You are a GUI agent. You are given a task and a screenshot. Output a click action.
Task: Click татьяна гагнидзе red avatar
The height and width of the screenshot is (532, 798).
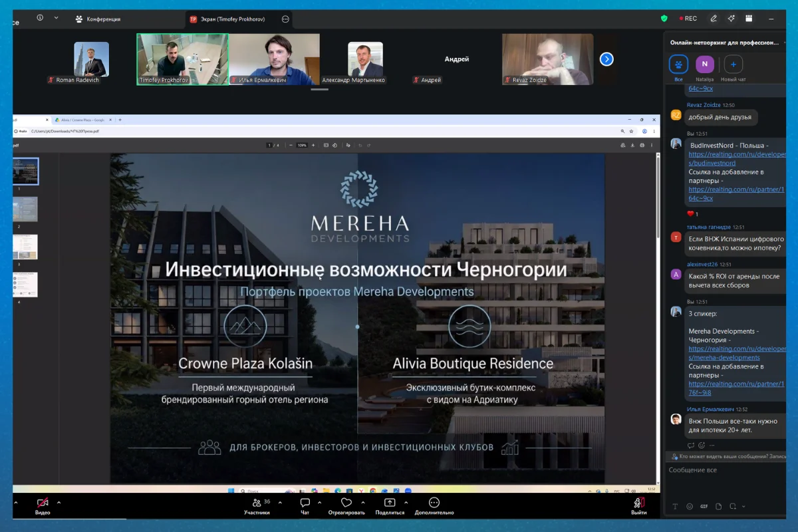[676, 237]
